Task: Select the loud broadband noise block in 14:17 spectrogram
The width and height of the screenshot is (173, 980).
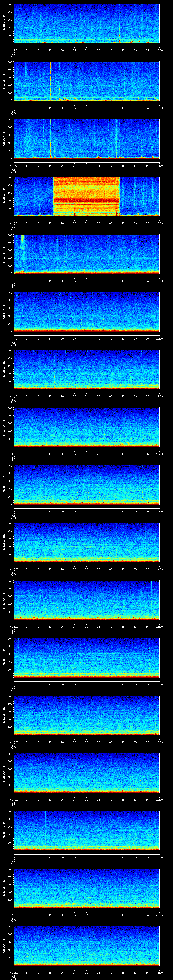Action: coord(86,196)
